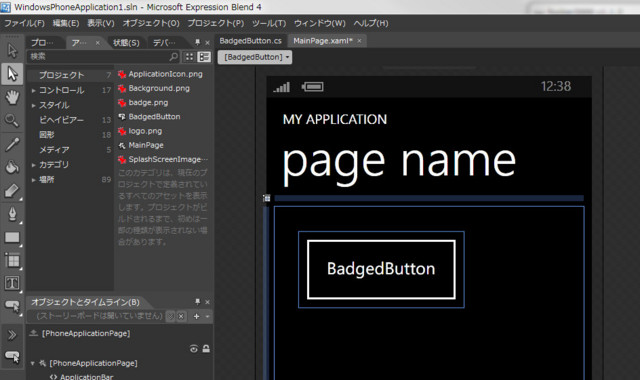640x380 pixels.
Task: Open the [BadgedButton] breadcrumb dropdown
Action: click(x=255, y=57)
